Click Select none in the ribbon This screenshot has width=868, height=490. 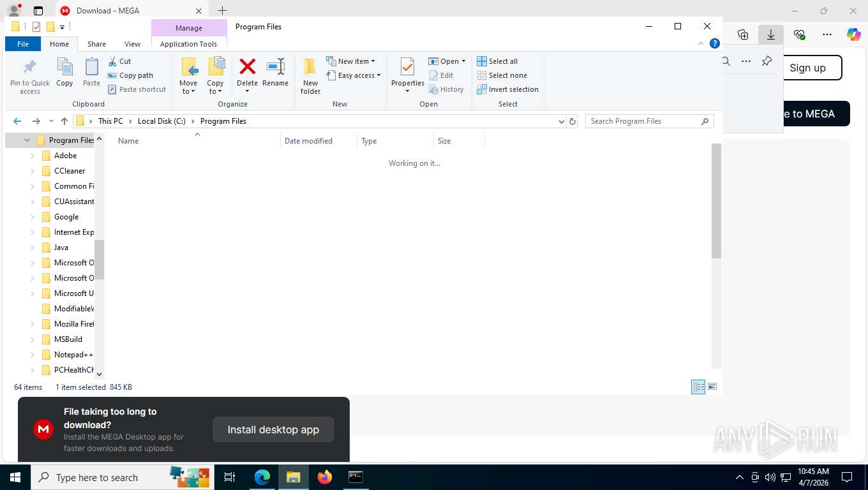pyautogui.click(x=502, y=75)
